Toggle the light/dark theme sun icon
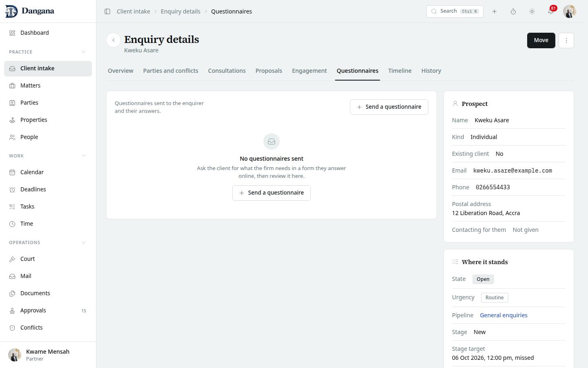Image resolution: width=588 pixels, height=368 pixels. click(x=532, y=11)
